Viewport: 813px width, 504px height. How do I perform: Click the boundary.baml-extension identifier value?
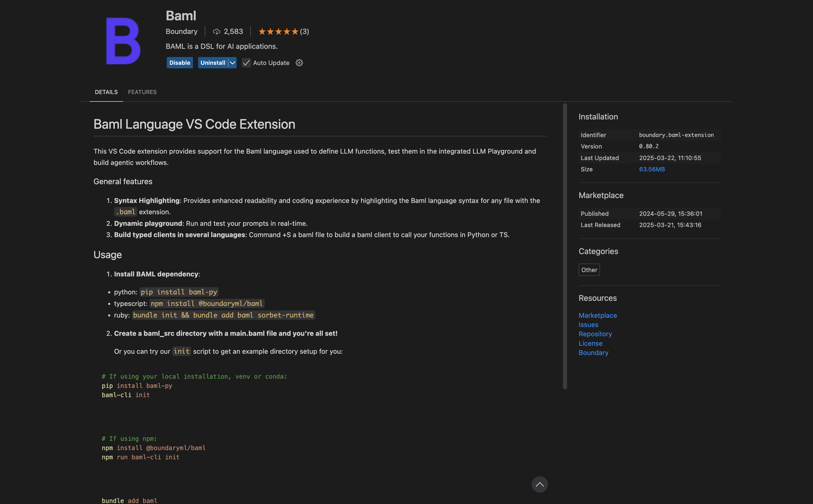point(676,135)
